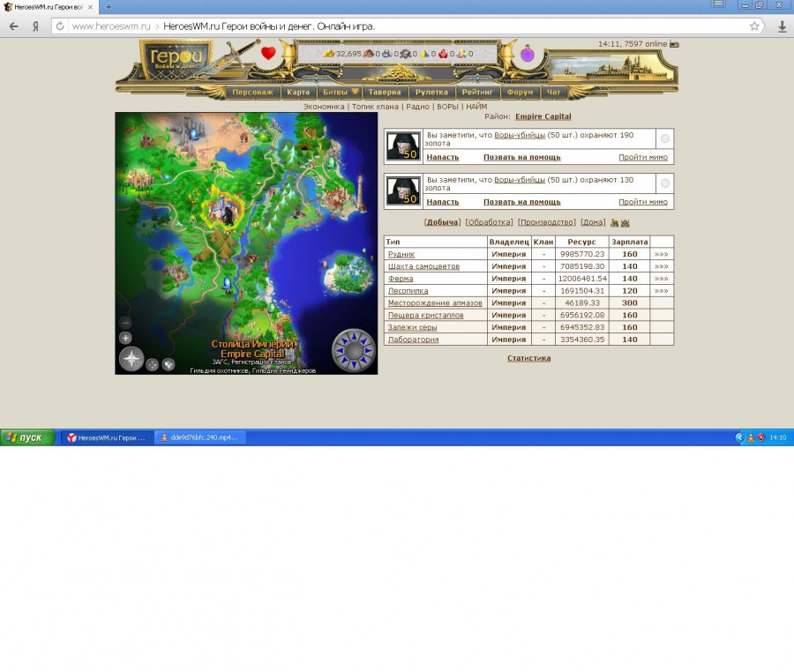Open the Рейтинг menu

point(477,92)
